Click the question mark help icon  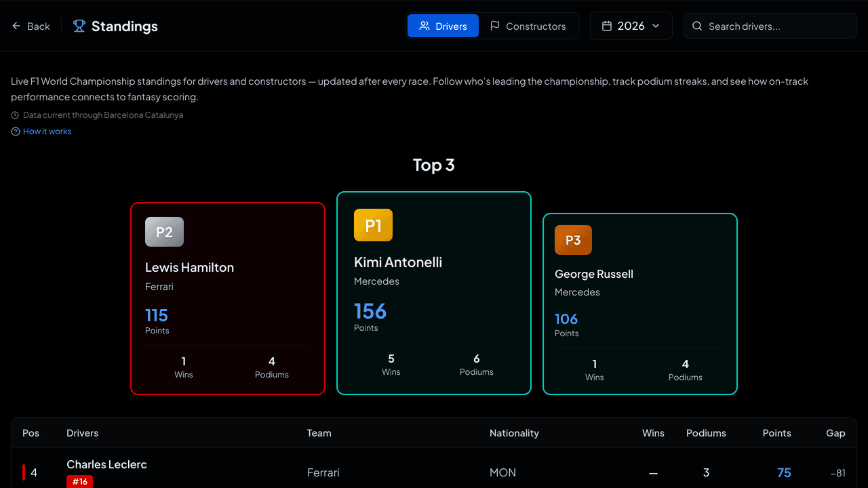[x=16, y=131]
